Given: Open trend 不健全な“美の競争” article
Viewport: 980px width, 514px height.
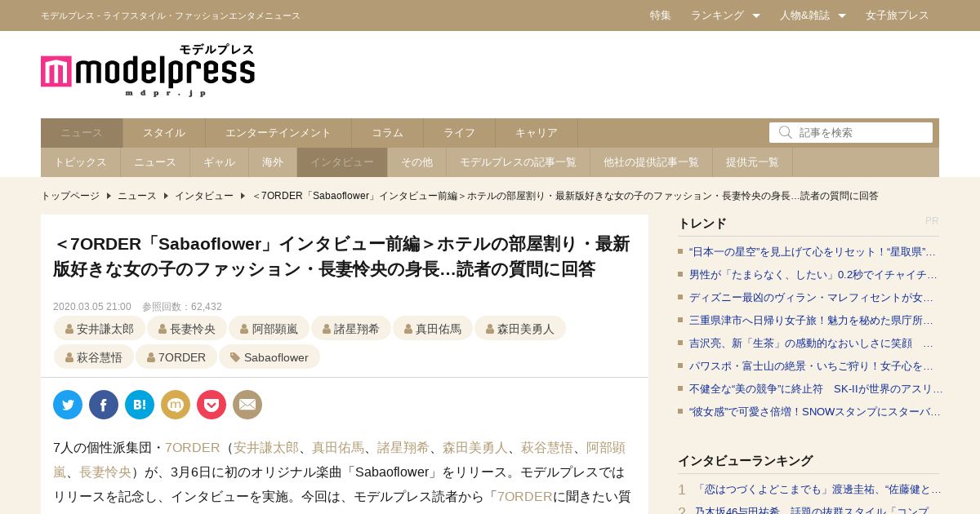Looking at the screenshot, I should click(815, 389).
